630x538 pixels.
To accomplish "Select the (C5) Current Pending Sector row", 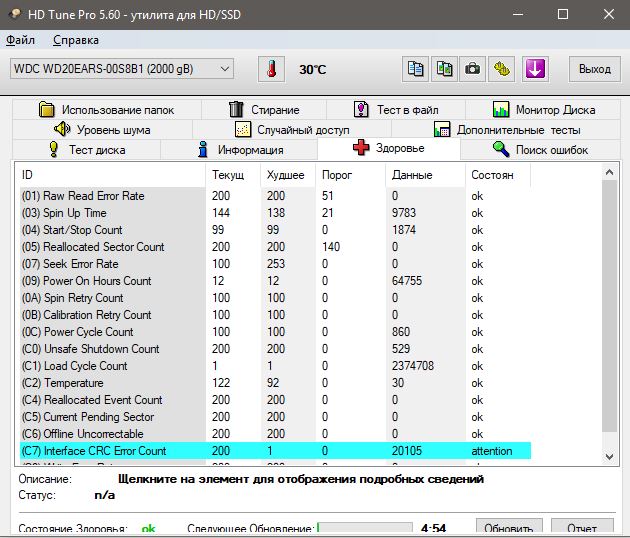I will tap(275, 417).
